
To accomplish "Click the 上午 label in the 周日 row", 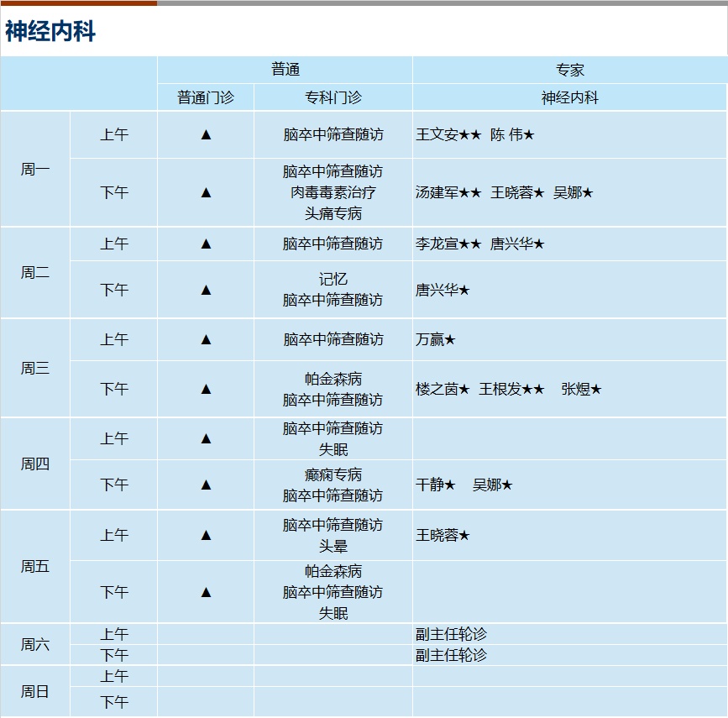I will tap(113, 676).
